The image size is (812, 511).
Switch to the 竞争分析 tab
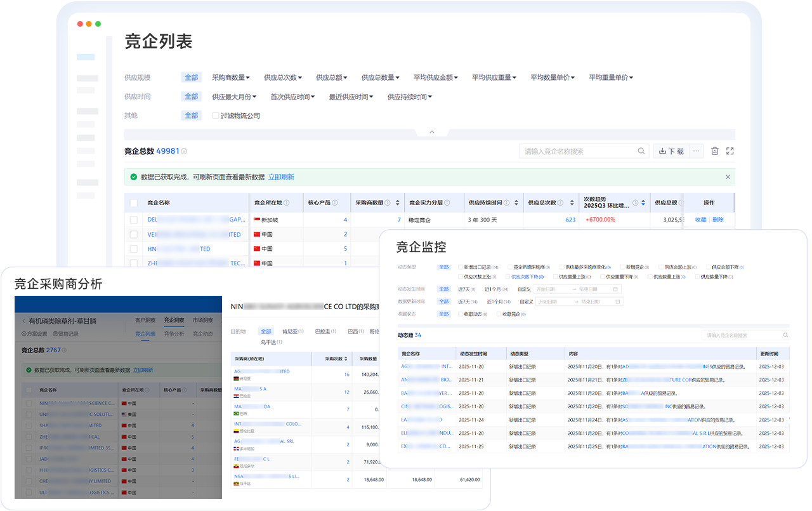(x=174, y=334)
